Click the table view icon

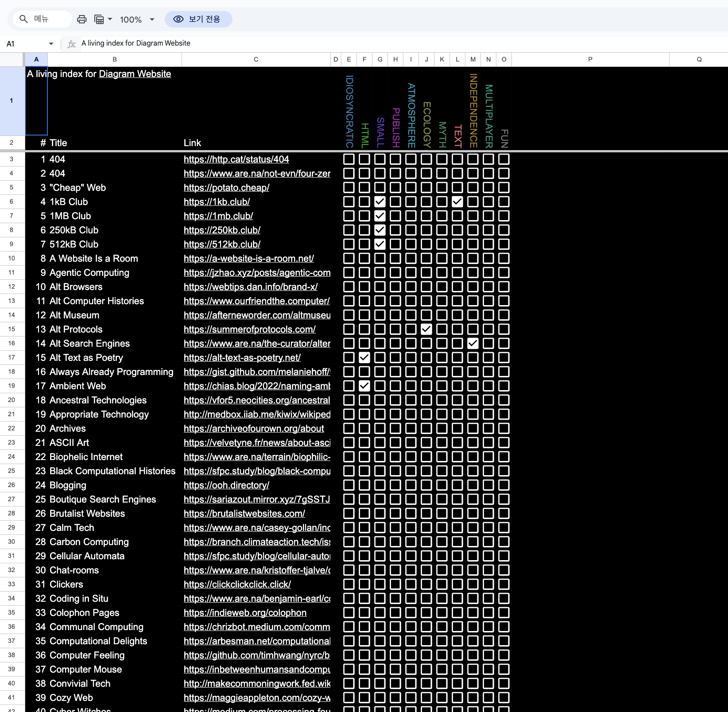coord(99,19)
